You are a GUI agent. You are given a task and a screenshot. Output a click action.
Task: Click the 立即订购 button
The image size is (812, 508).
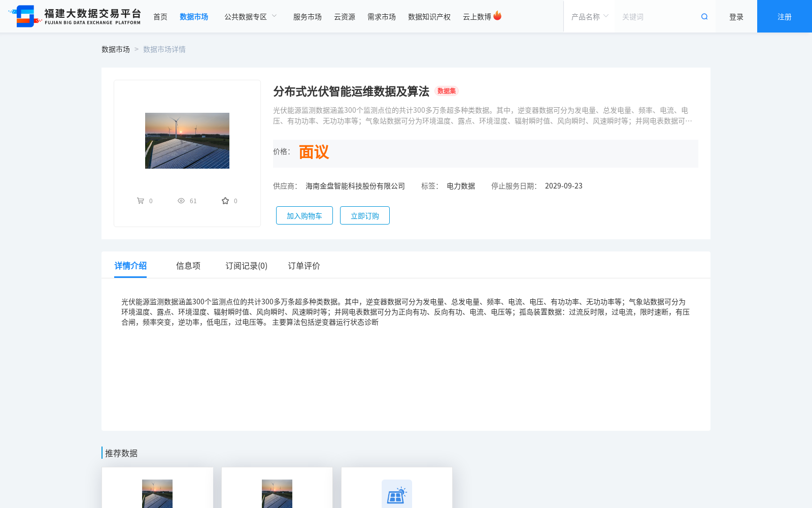365,215
